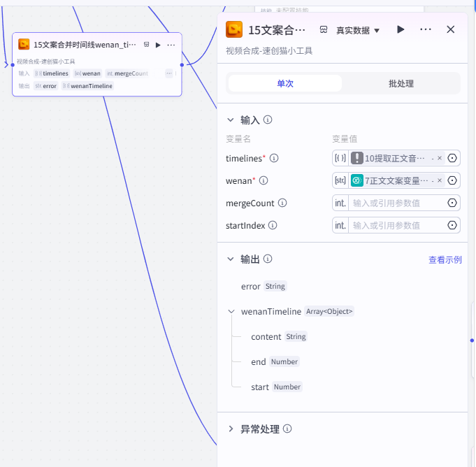476x467 pixels.
Task: Open the 查看示例 link
Action: [x=445, y=259]
